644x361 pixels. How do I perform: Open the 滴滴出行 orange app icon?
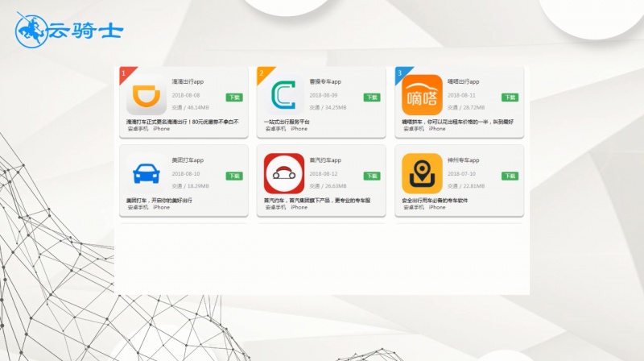point(147,95)
